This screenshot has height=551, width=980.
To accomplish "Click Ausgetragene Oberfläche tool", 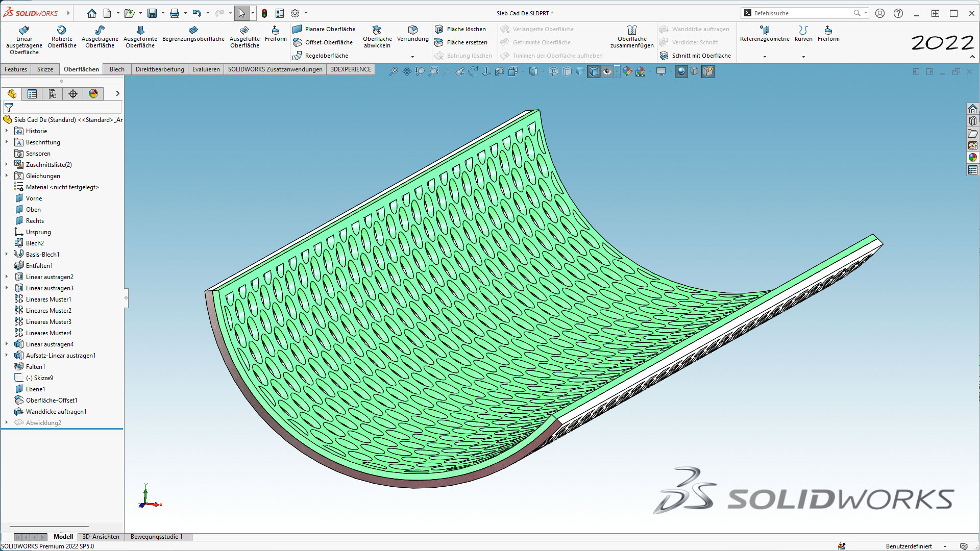I will coord(100,37).
